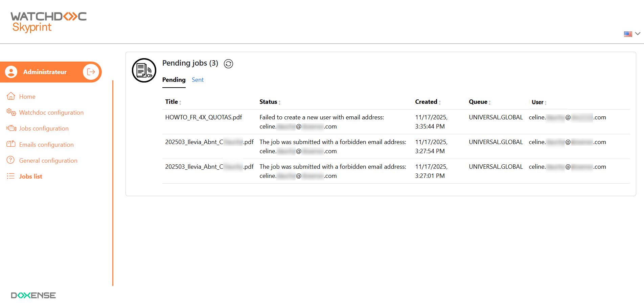The image size is (644, 303).
Task: Click the Jobs list bullet icon
Action: coord(11,176)
